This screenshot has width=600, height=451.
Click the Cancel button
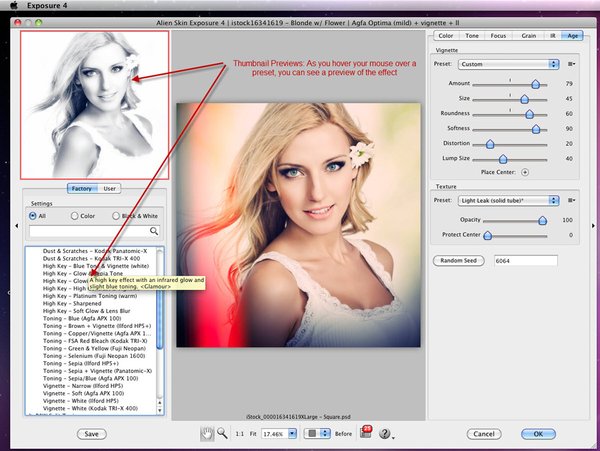484,434
